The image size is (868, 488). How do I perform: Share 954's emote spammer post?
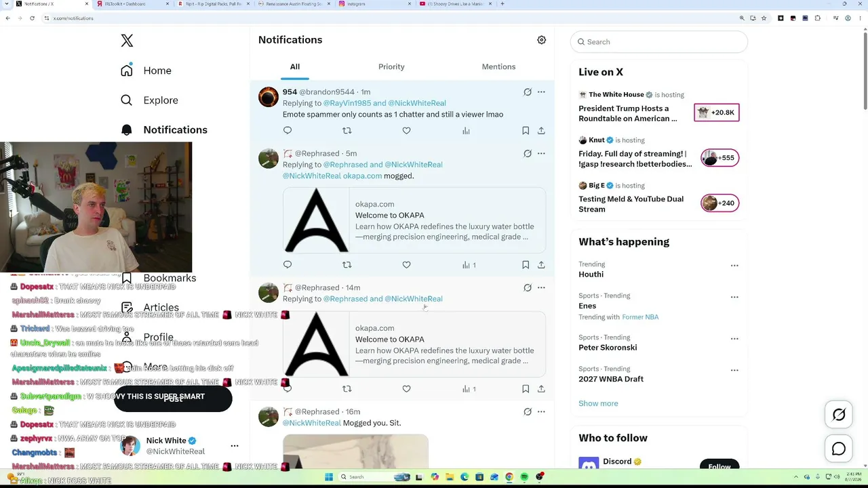tap(541, 130)
